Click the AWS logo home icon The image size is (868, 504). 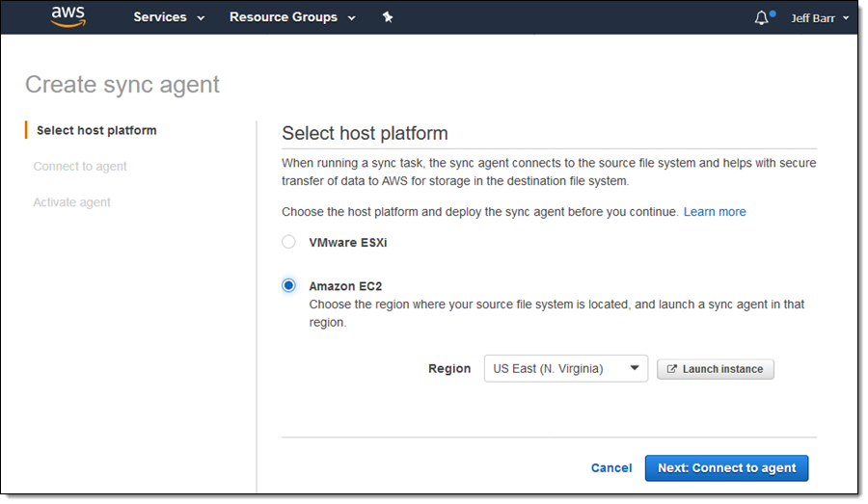click(x=68, y=16)
